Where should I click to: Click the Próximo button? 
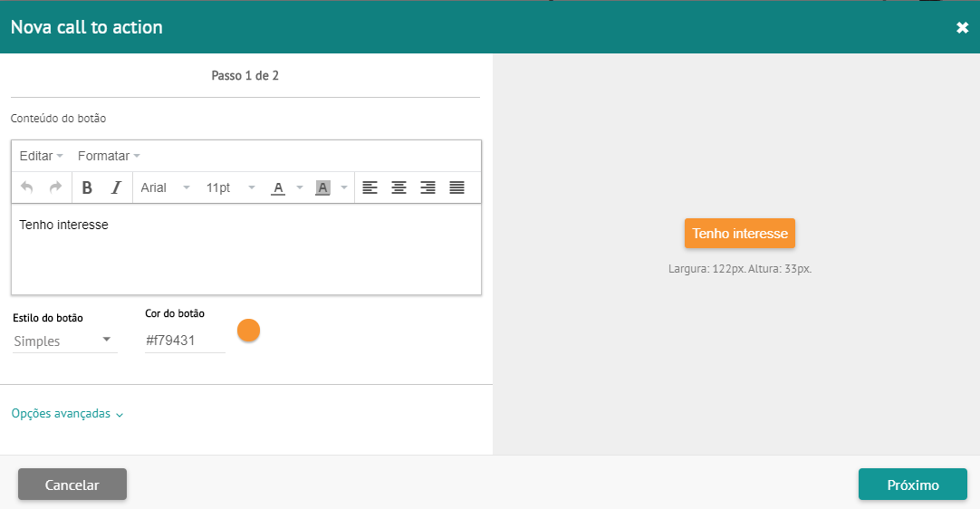pos(912,485)
